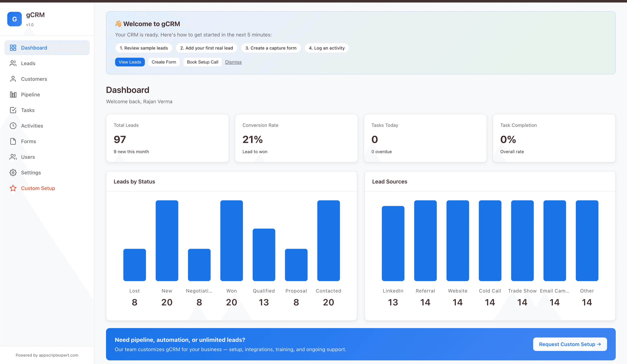627x364 pixels.
Task: Navigate to Pipeline page
Action: [47, 95]
